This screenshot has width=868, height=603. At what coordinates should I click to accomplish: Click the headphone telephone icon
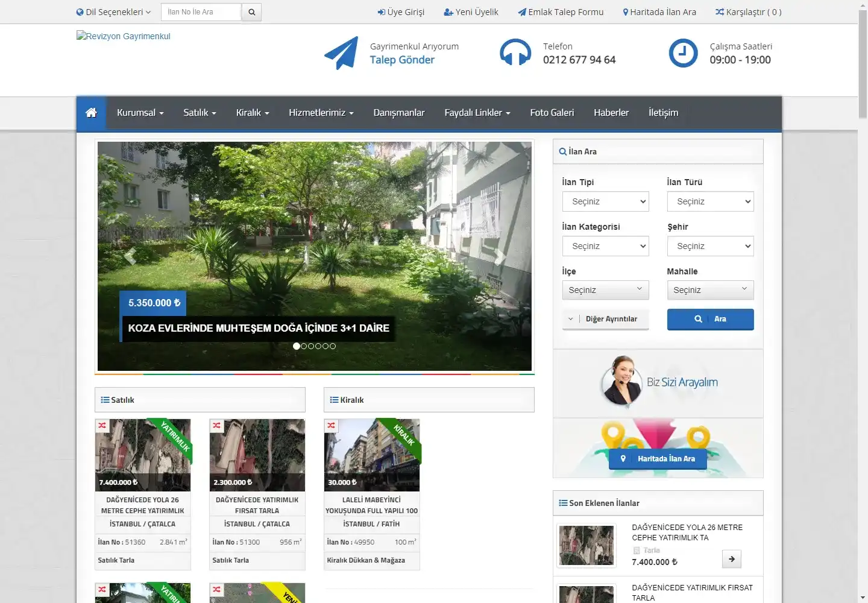[515, 53]
